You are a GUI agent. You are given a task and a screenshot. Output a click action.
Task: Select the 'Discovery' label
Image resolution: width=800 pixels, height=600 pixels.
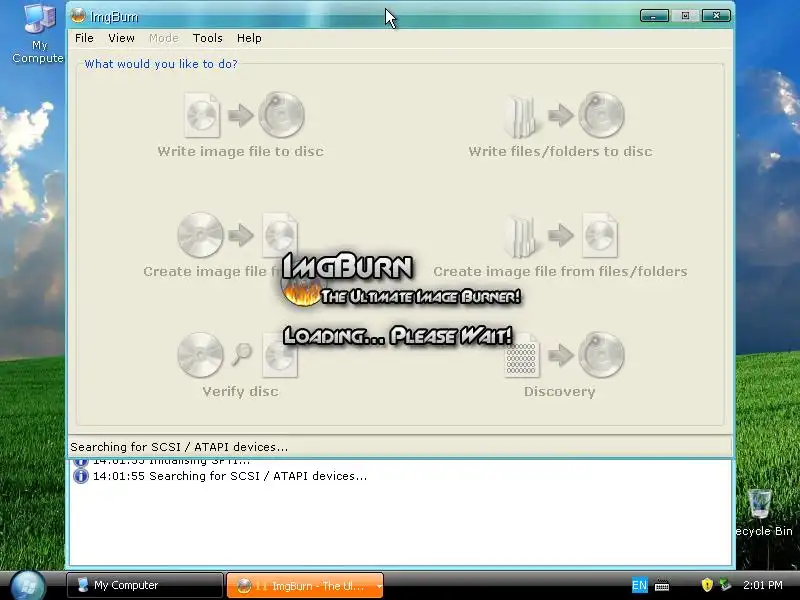560,391
